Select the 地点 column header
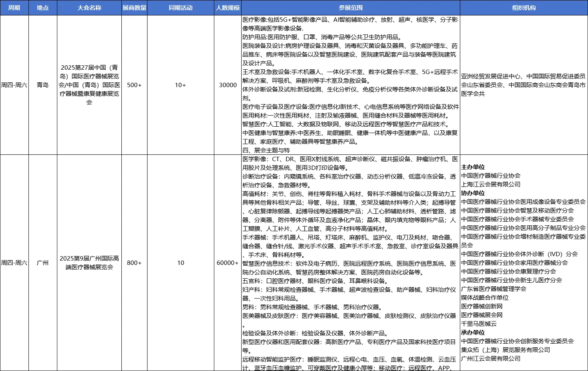This screenshot has height=371, width=588. (43, 8)
